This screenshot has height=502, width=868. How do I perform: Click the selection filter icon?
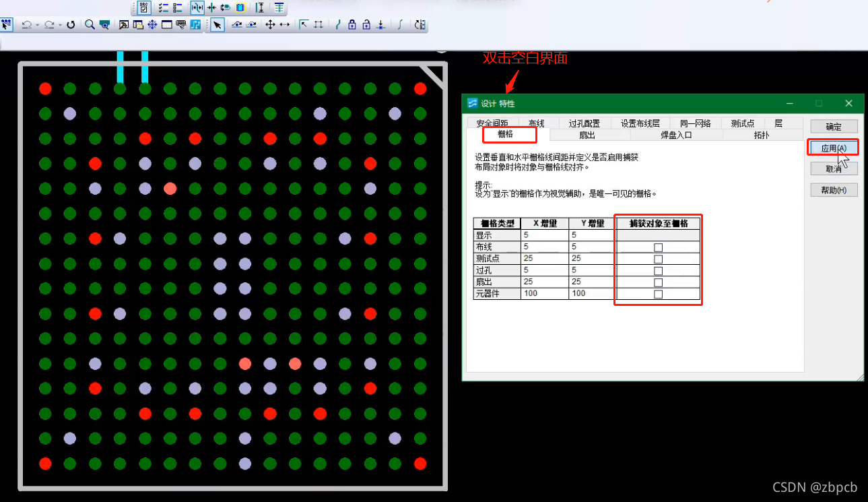[6, 25]
